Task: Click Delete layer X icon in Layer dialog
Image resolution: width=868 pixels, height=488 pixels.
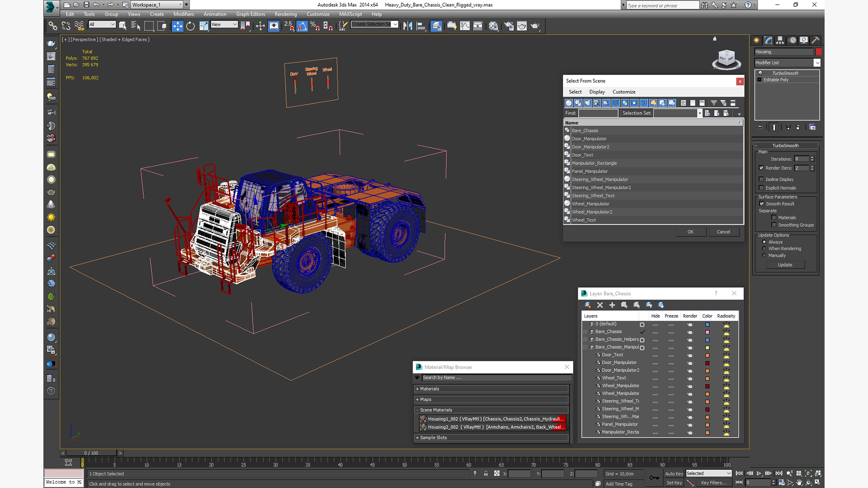Action: [600, 305]
